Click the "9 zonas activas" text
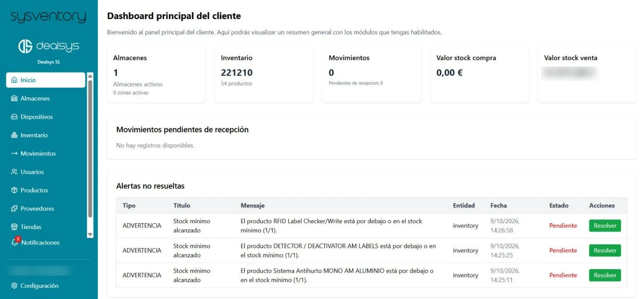Screen dimensions: 644x299 (x=131, y=92)
